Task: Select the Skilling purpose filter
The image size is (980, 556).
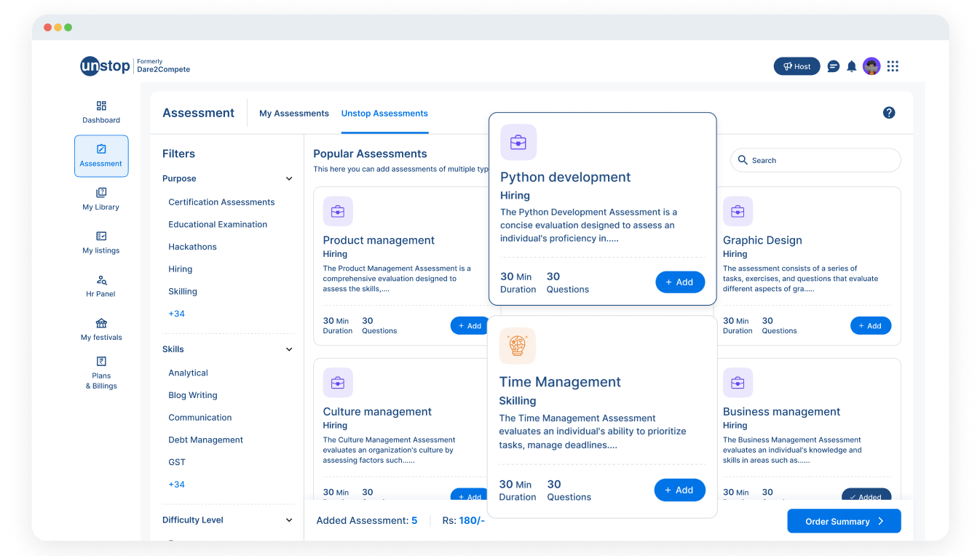Action: 183,292
